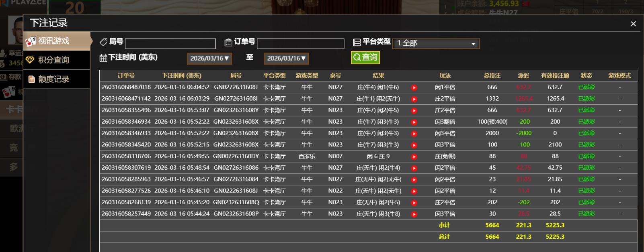644x252 pixels.
Task: Close the 下注记录 dialog
Action: [633, 24]
